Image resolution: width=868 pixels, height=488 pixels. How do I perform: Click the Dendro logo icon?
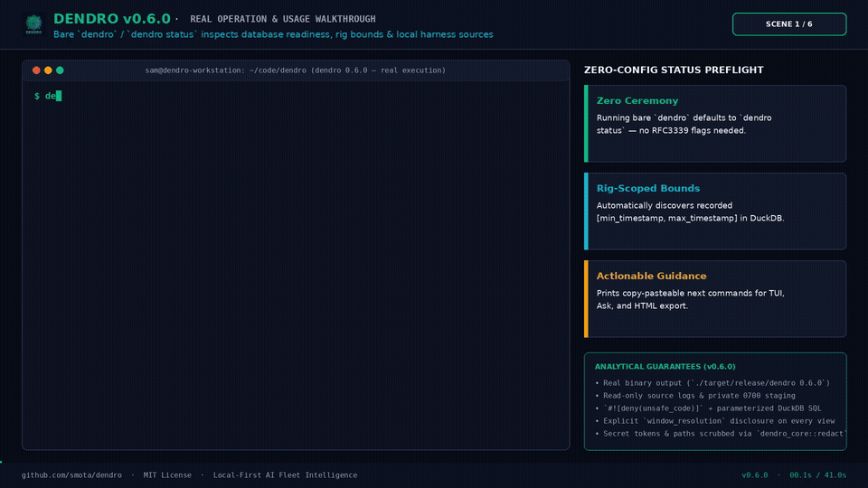click(33, 24)
